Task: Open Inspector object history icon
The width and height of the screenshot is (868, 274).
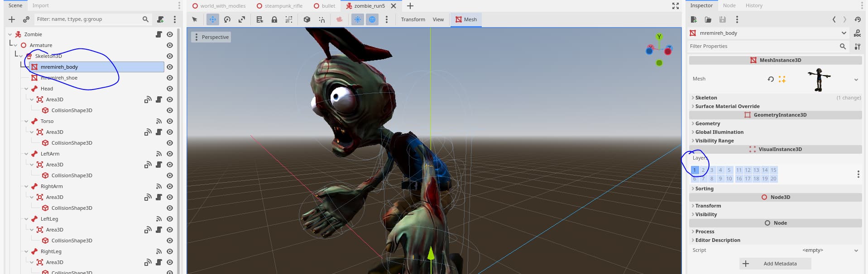Action: click(858, 19)
